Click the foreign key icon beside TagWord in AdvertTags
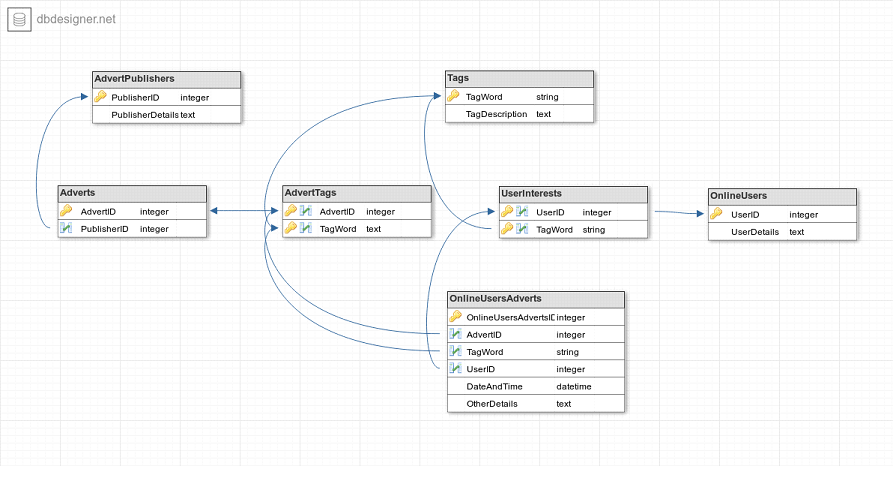The image size is (893, 480). pyautogui.click(x=306, y=228)
